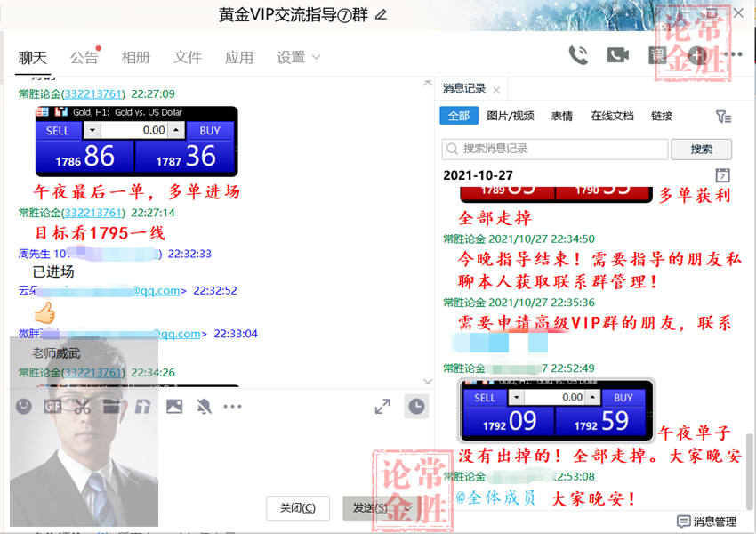Open the 文件 tab
The height and width of the screenshot is (534, 756).
coord(187,58)
